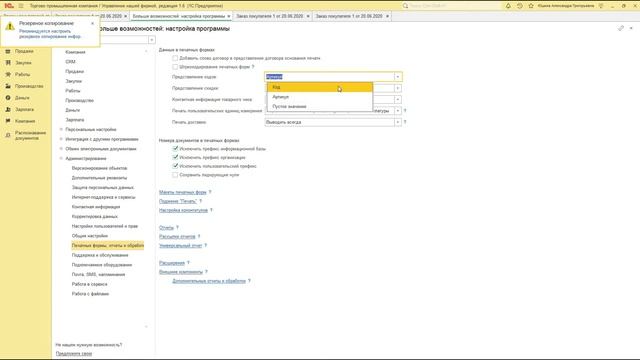Viewport: 640px width, 360px height.
Task: Open Распознавание документов icon in sidebar
Action: 8,135
